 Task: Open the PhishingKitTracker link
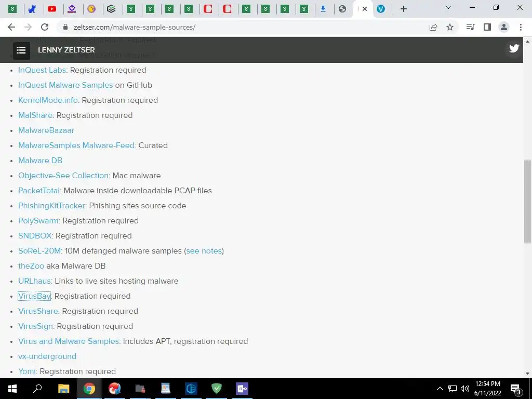click(51, 206)
